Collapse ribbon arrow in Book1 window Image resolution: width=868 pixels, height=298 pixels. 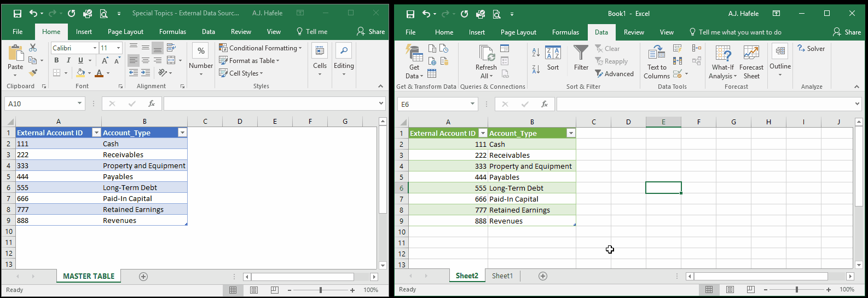pos(857,87)
